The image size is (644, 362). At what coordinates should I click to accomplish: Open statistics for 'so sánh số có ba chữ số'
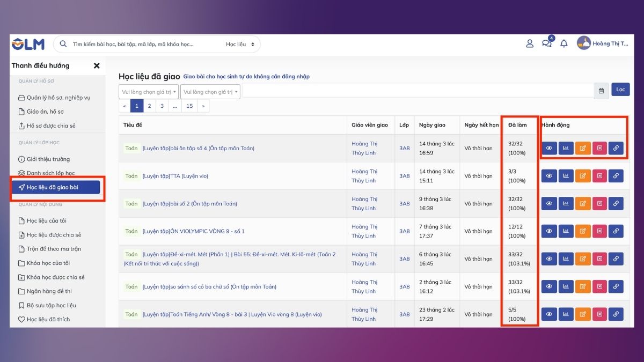click(x=566, y=286)
